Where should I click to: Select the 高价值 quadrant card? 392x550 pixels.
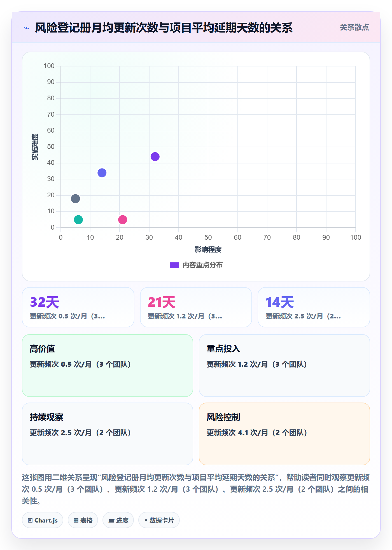108,366
